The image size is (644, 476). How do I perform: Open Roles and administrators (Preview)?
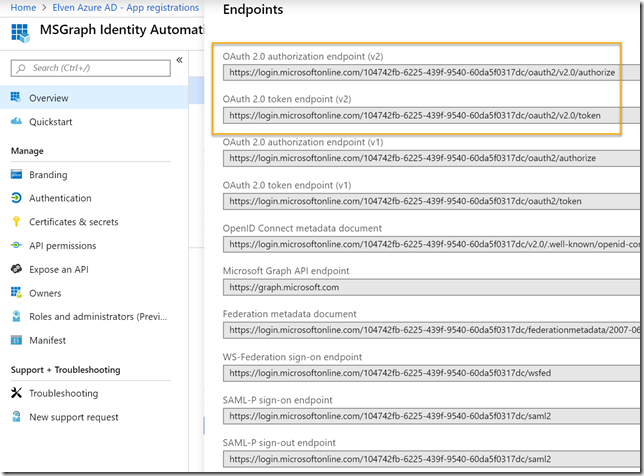(94, 317)
